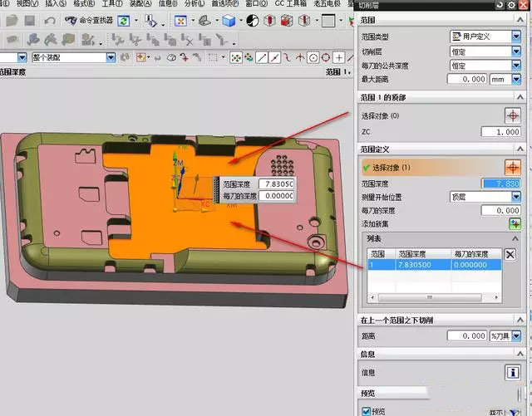Collapse the list (列表) section

click(x=515, y=238)
